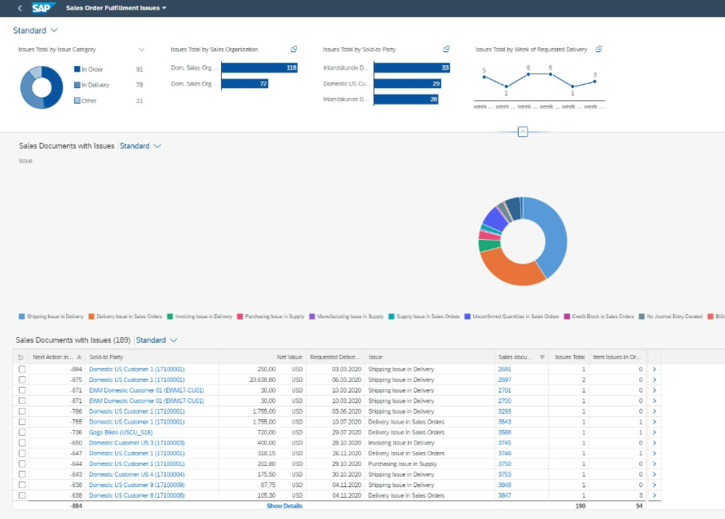Sort by Next Action in column header
This screenshot has width=725, height=519.
[x=57, y=357]
